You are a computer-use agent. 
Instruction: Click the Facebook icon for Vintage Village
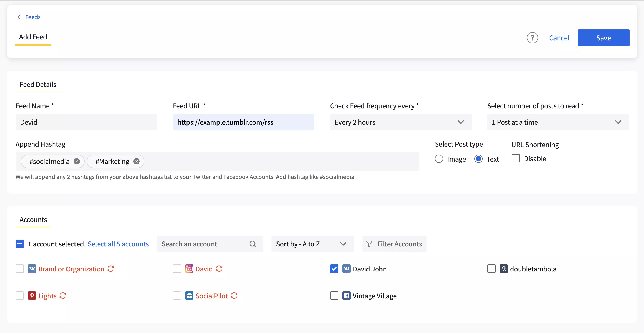point(347,296)
